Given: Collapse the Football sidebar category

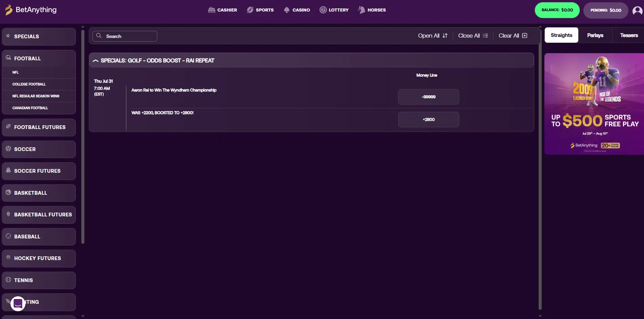Looking at the screenshot, I should [x=39, y=59].
